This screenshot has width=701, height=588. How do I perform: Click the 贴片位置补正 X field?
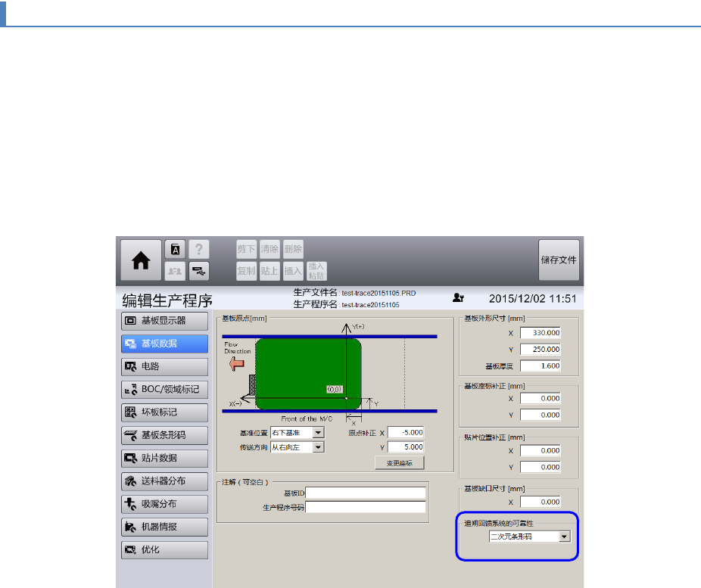540,451
